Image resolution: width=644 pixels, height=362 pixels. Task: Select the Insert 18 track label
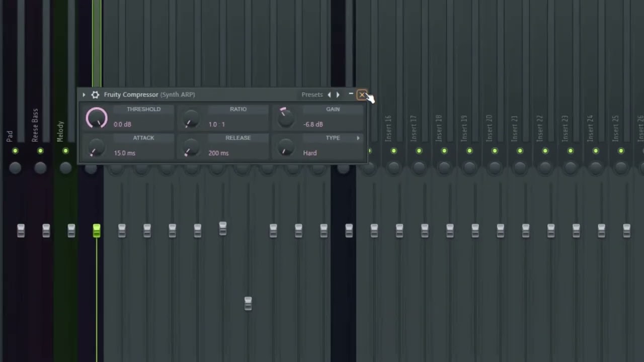click(439, 128)
